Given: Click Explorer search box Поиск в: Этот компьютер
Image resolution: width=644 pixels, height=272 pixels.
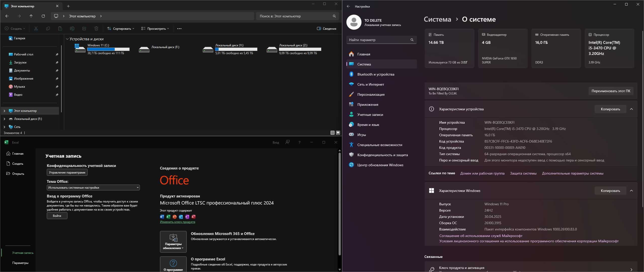Looking at the screenshot, I should click(297, 16).
